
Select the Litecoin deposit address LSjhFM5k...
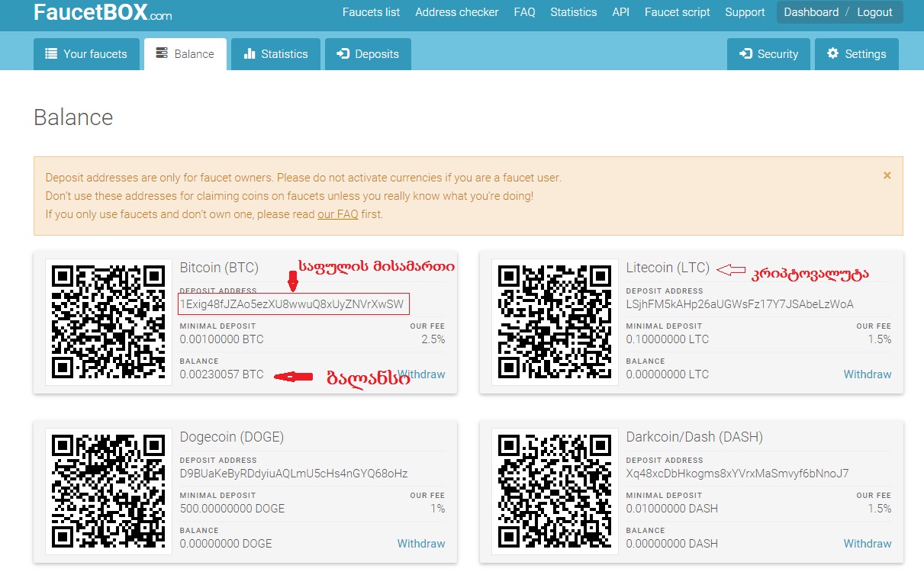pos(739,304)
